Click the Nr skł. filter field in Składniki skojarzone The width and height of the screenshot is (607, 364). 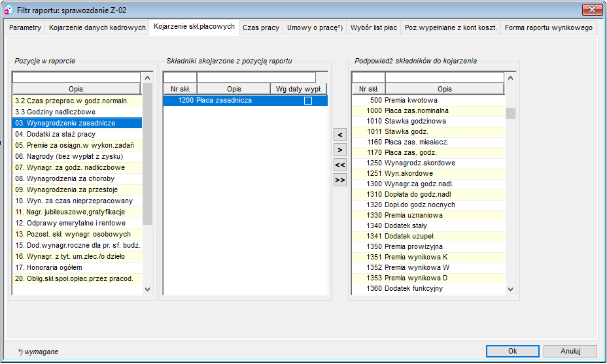(x=180, y=78)
